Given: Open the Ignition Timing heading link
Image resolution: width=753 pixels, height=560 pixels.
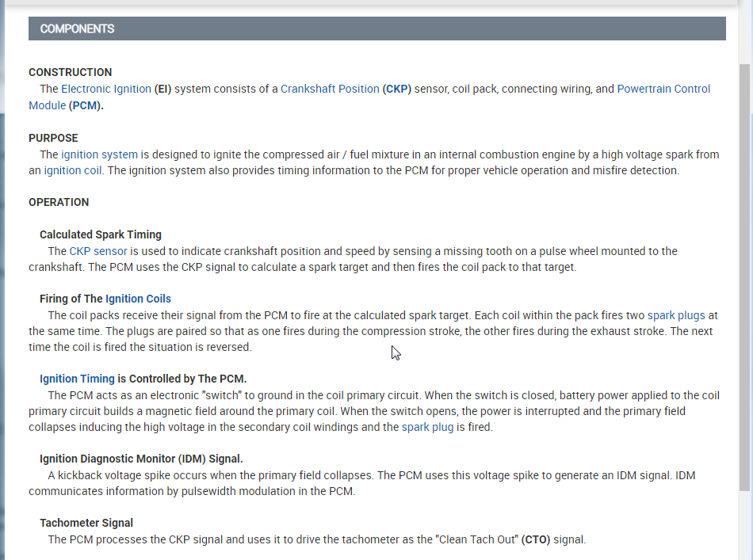Looking at the screenshot, I should tap(77, 379).
